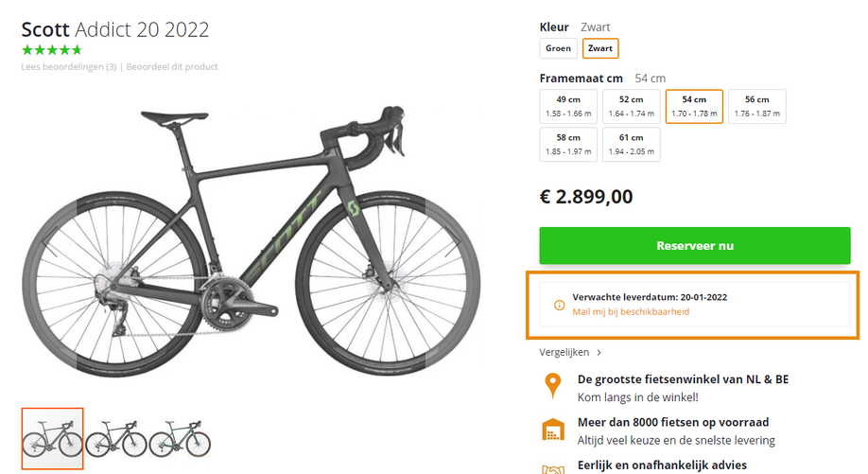868x474 pixels.
Task: Click the handshake advice icon
Action: (552, 468)
